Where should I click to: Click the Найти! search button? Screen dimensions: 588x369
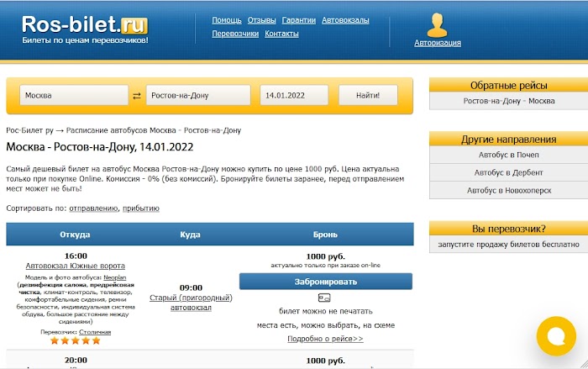tap(368, 95)
